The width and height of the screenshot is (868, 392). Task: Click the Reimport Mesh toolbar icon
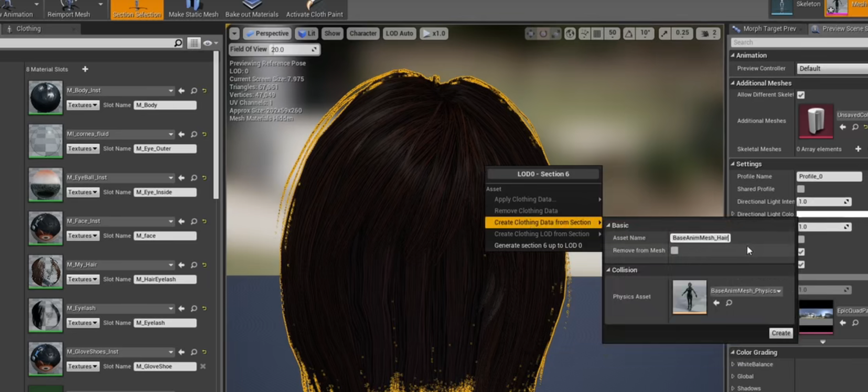click(x=69, y=9)
